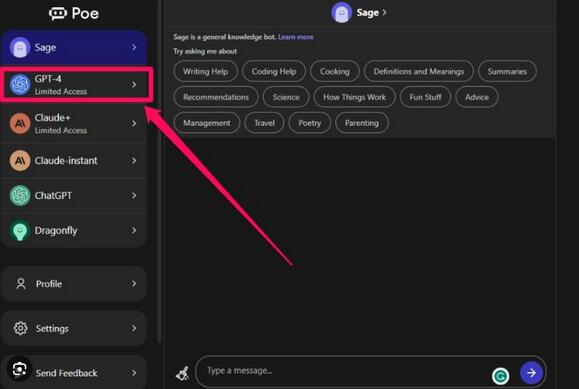Image resolution: width=579 pixels, height=389 pixels.
Task: Expand Dragonfly chevron in sidebar
Action: (x=134, y=231)
